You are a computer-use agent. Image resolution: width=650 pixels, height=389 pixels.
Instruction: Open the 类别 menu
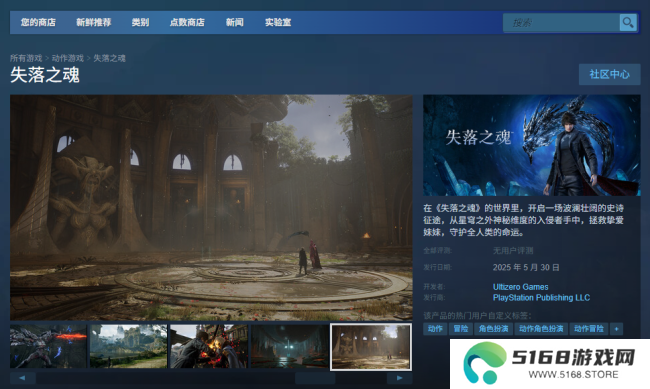click(x=140, y=22)
